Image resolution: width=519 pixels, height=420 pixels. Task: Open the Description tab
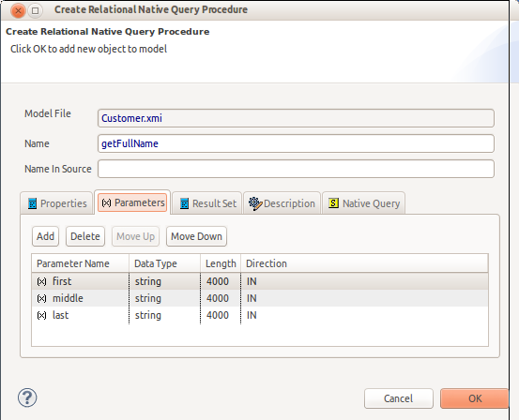tap(282, 203)
